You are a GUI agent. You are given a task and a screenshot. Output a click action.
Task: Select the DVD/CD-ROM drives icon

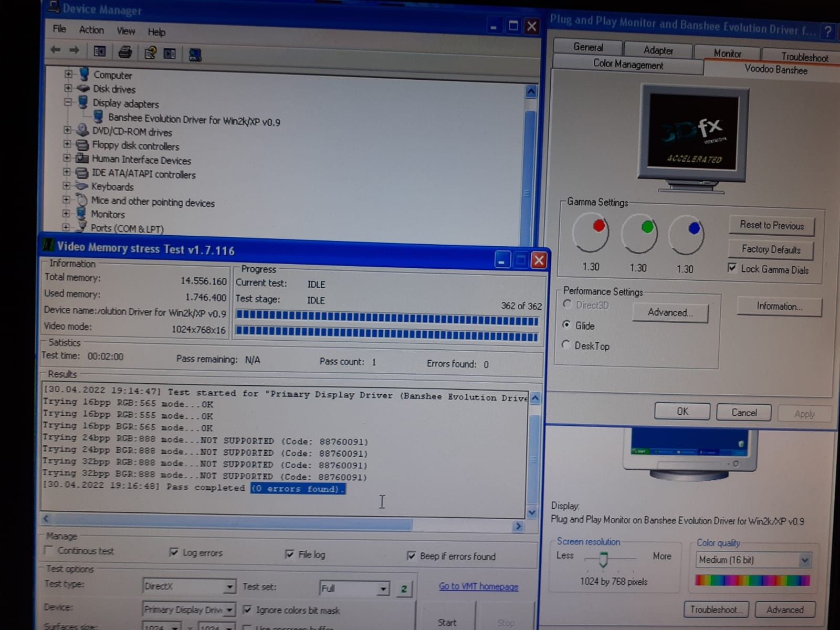[82, 130]
